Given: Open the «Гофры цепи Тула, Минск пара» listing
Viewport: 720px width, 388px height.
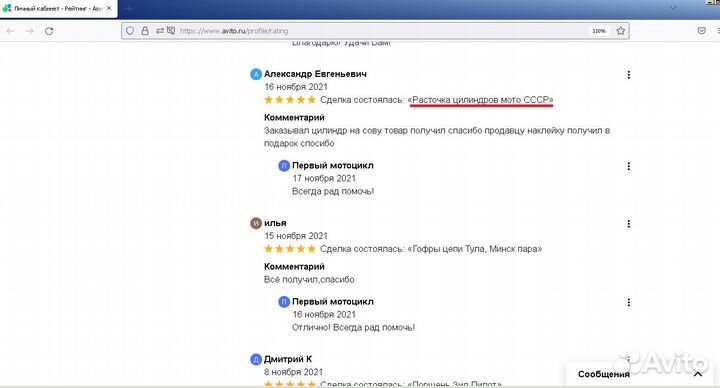Looking at the screenshot, I should 475,249.
